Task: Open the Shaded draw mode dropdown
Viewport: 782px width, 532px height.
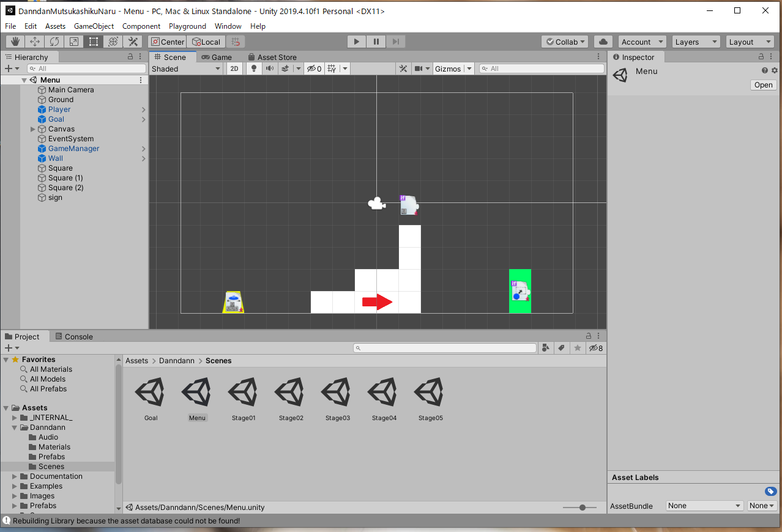Action: pos(186,68)
